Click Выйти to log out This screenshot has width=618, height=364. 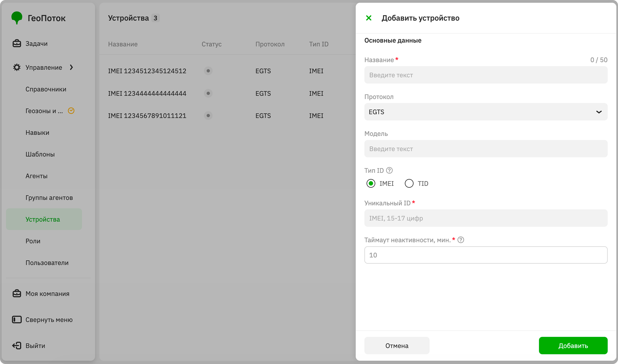(x=35, y=346)
